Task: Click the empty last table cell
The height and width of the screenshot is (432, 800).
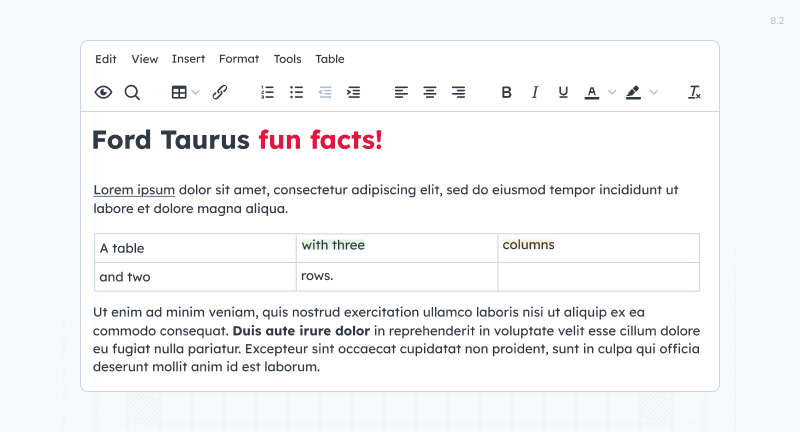Action: click(x=598, y=277)
